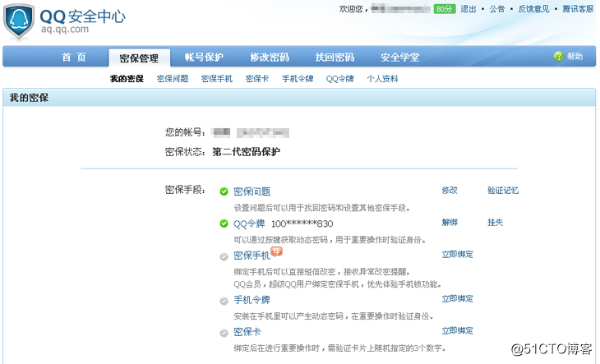Open the 腾讯客服 customer service link

[x=578, y=9]
